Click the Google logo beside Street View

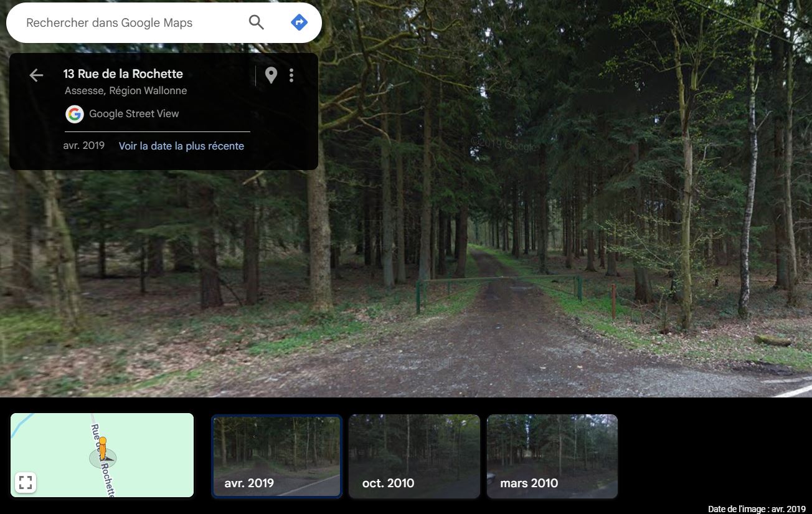tap(75, 114)
